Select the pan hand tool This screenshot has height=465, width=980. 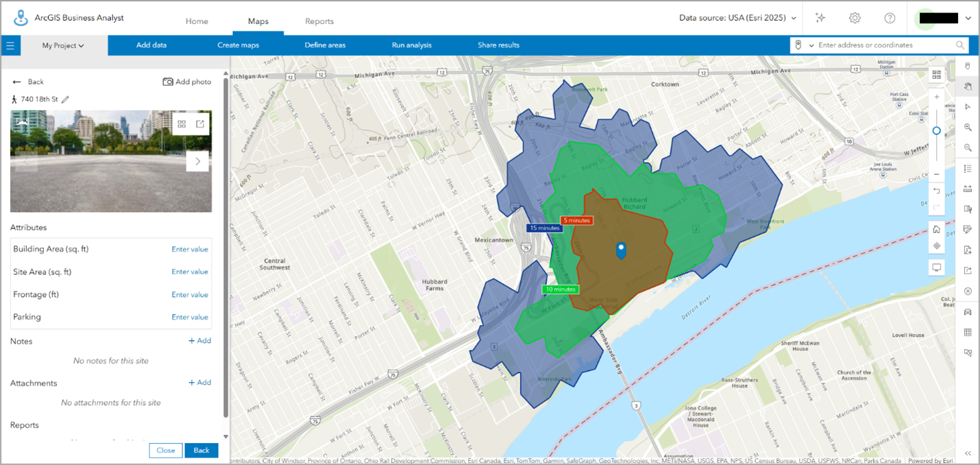point(968,86)
